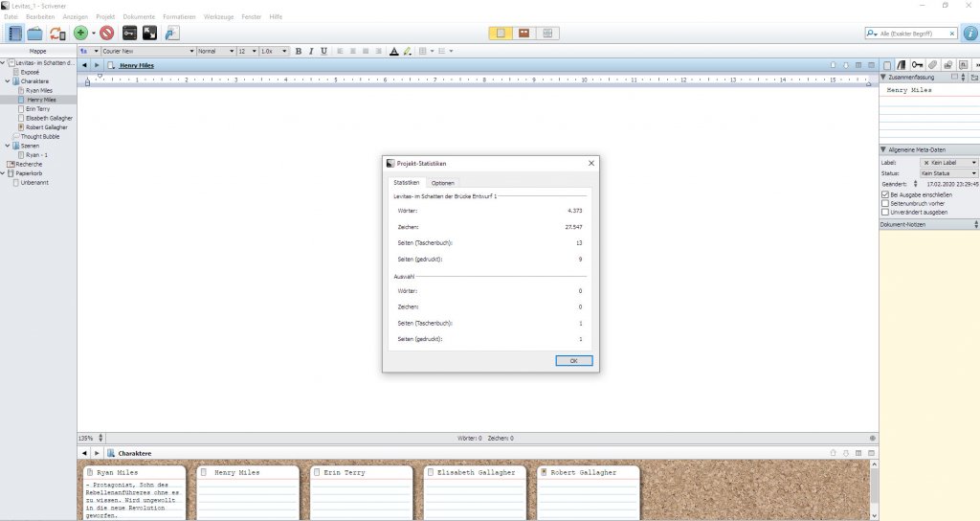Select Erin Terry in the binder
Image resolution: width=980 pixels, height=521 pixels.
click(37, 109)
